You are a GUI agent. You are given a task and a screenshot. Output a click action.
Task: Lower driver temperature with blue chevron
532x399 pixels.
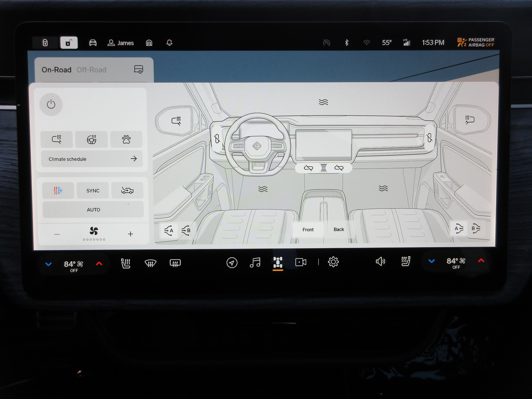pos(49,264)
